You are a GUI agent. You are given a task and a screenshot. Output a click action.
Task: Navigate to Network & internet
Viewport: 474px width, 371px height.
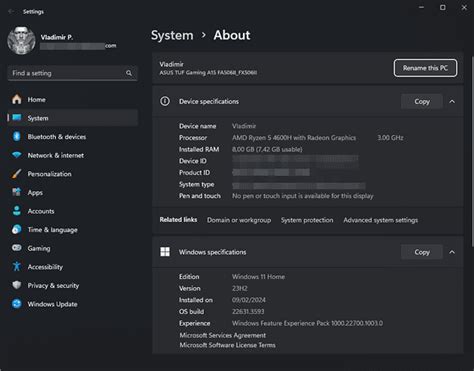coord(73,155)
